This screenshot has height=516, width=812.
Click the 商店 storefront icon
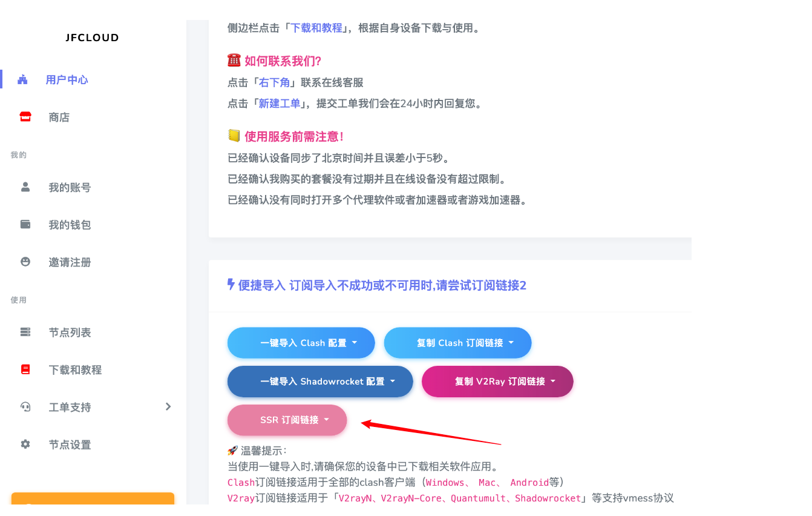(x=25, y=117)
